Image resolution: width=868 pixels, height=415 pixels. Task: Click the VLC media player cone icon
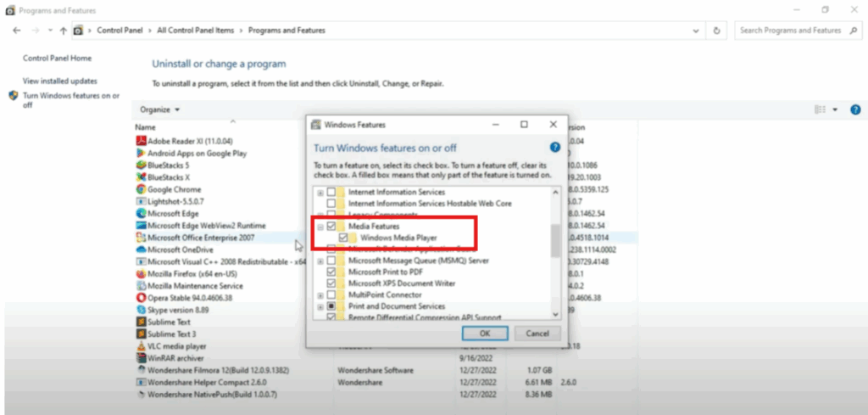(141, 346)
